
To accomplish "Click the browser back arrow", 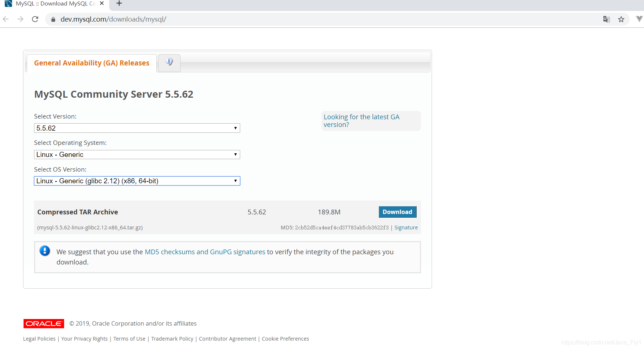I will click(6, 19).
